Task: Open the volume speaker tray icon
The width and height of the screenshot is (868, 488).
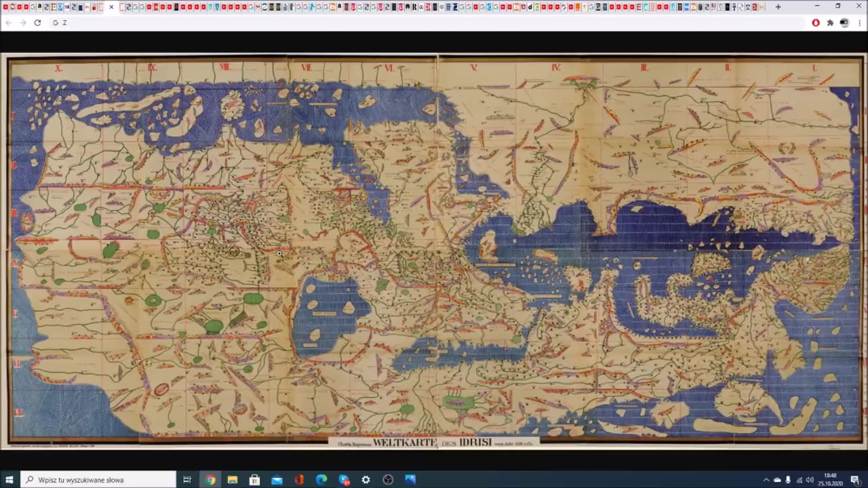Action: click(810, 480)
